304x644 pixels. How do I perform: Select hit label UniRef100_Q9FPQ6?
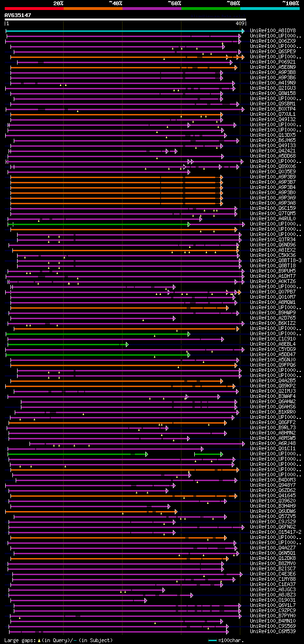click(x=274, y=365)
